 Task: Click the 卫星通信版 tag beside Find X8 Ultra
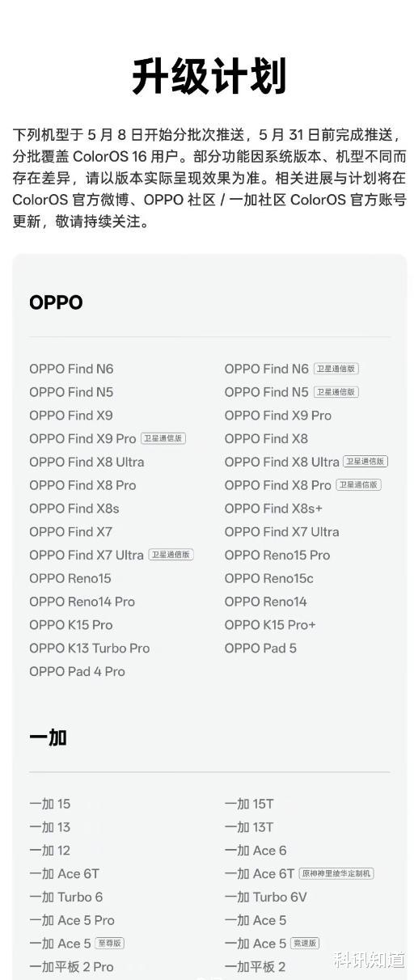[x=365, y=462]
